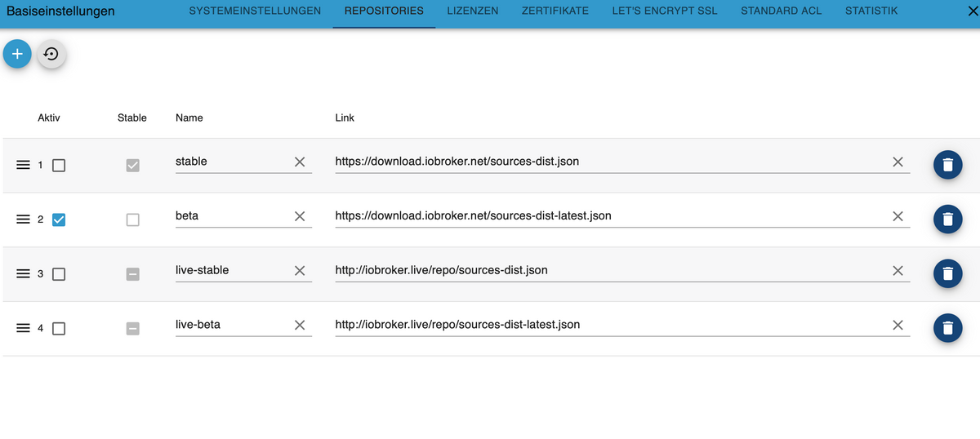This screenshot has width=980, height=439.
Task: Restore default repositories with the reset icon
Action: point(51,54)
